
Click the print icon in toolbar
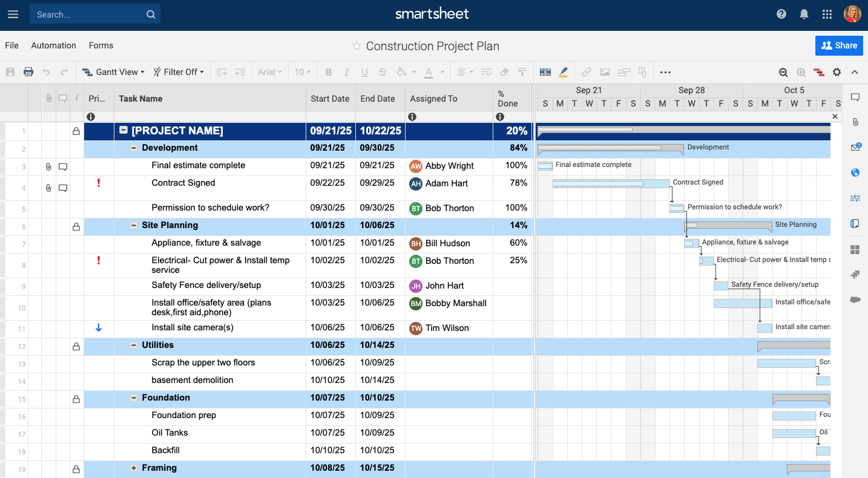pos(28,72)
